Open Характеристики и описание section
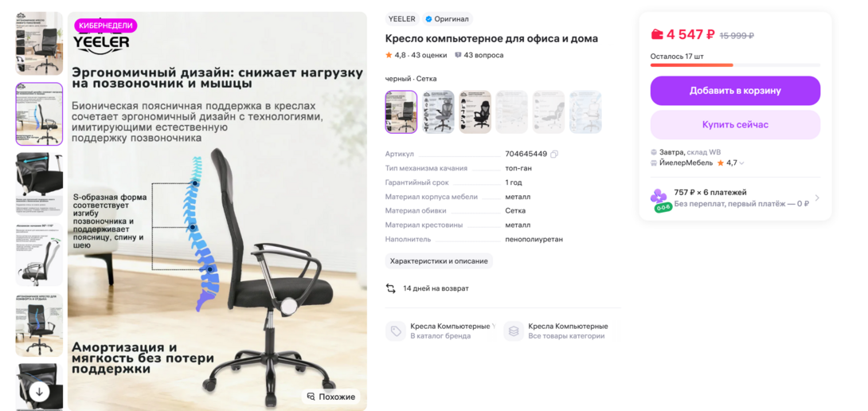Image resolution: width=868 pixels, height=411 pixels. pyautogui.click(x=439, y=261)
